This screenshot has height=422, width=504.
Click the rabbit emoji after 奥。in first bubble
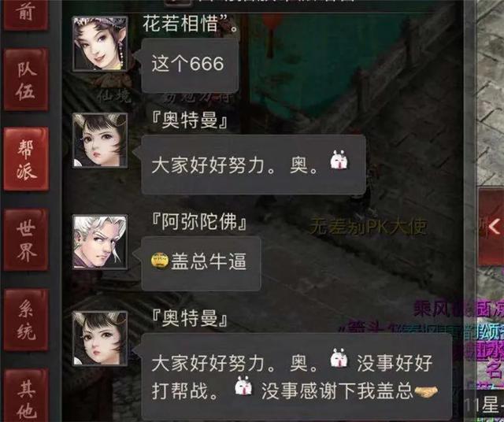point(339,159)
